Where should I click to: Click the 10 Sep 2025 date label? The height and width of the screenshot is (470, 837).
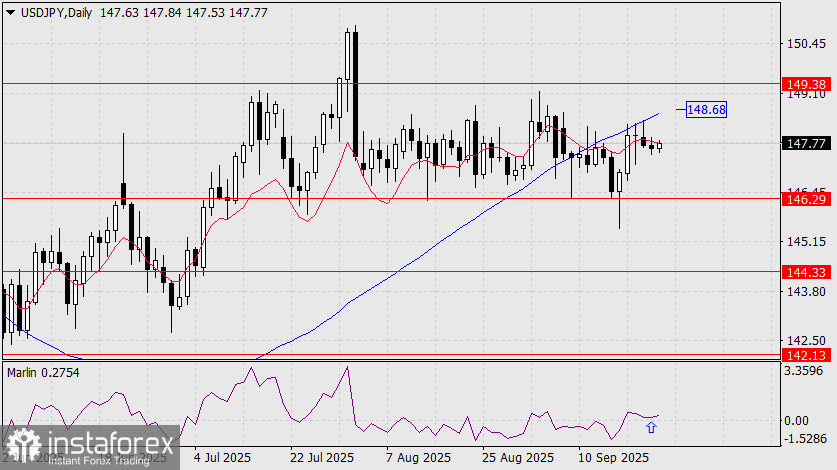pyautogui.click(x=614, y=458)
